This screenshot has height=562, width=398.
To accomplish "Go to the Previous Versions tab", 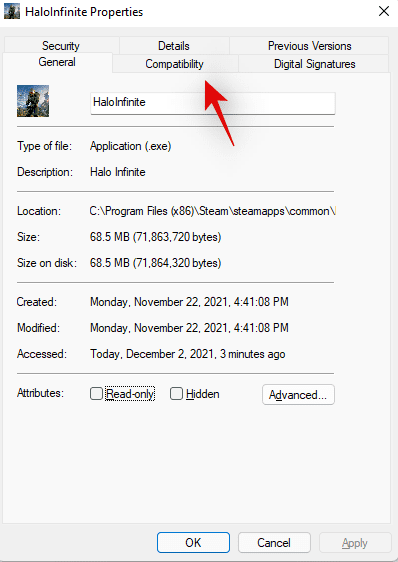I will (309, 46).
